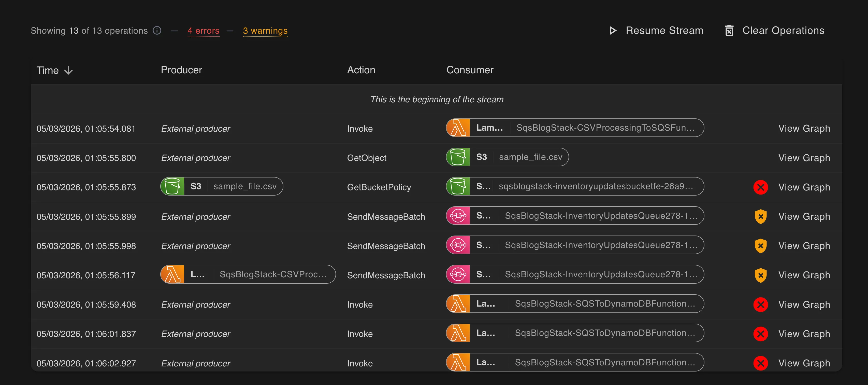The height and width of the screenshot is (385, 868).
Task: Click Lambda icon in 01:06:01.837 row
Action: (x=458, y=333)
